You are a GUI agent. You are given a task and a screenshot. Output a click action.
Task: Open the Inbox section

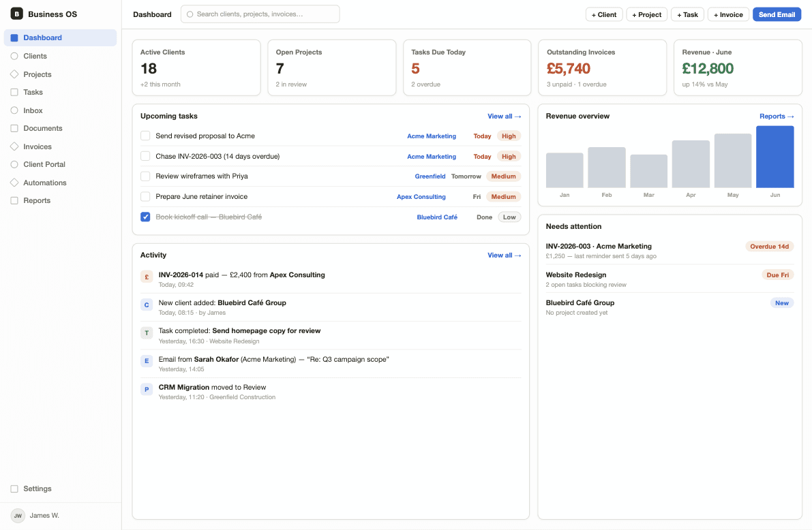click(60, 110)
